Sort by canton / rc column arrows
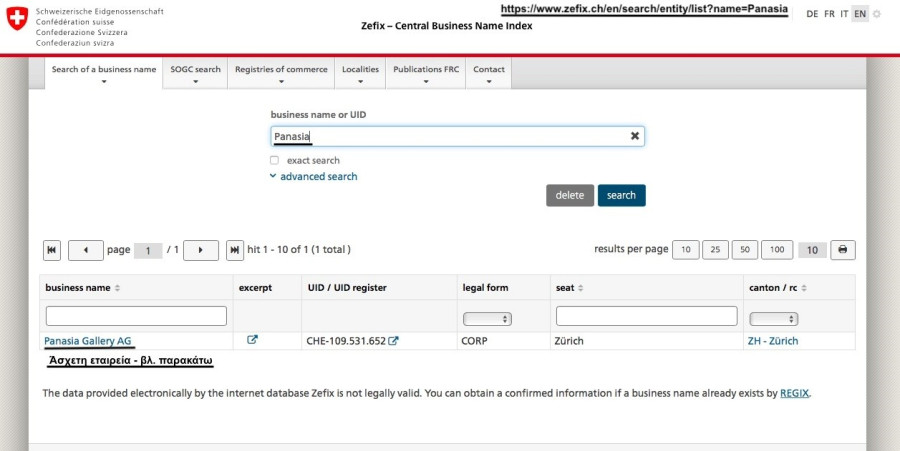 tap(804, 288)
